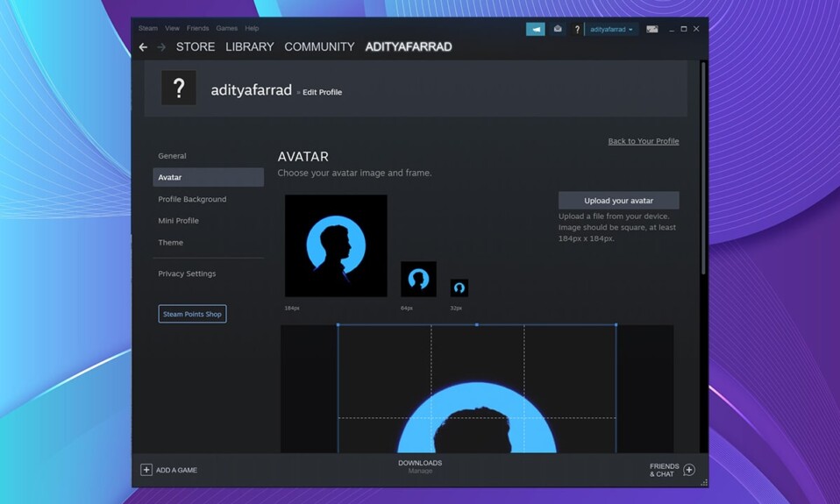This screenshot has height=504, width=840.
Task: Open the Steam menu
Action: (147, 29)
